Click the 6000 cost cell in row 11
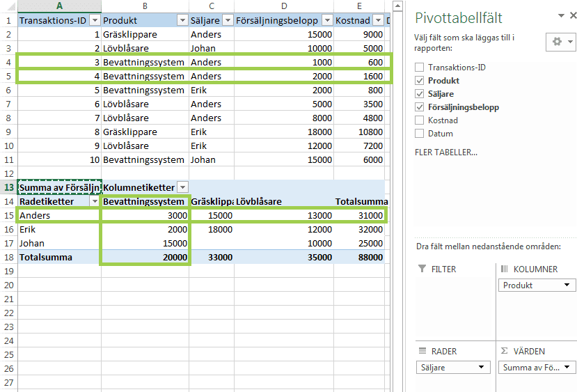The width and height of the screenshot is (577, 392). 359,159
